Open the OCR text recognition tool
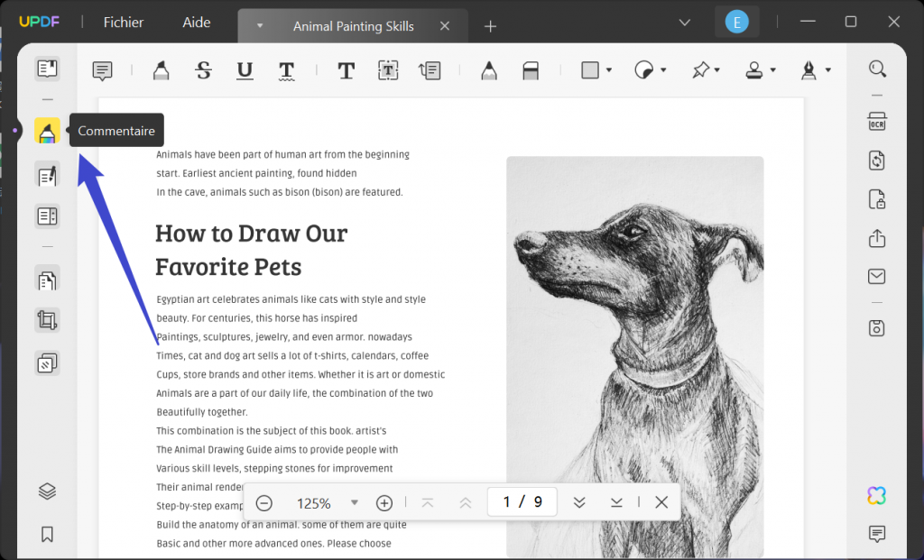 point(876,123)
